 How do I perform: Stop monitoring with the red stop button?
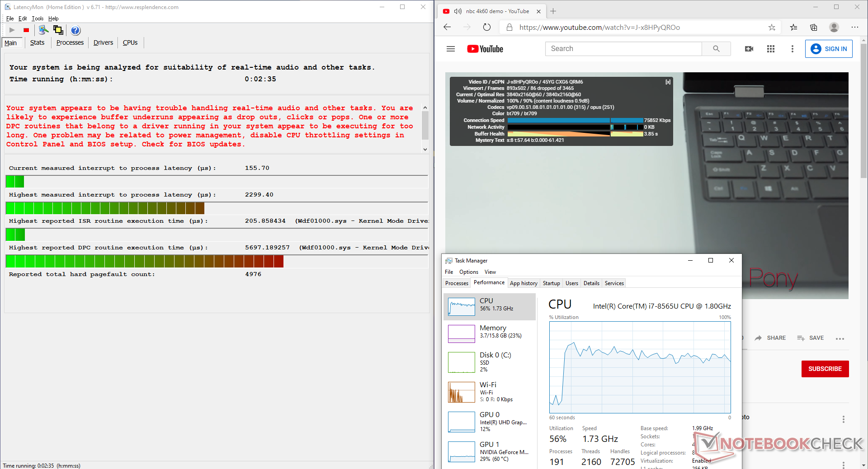click(x=26, y=30)
